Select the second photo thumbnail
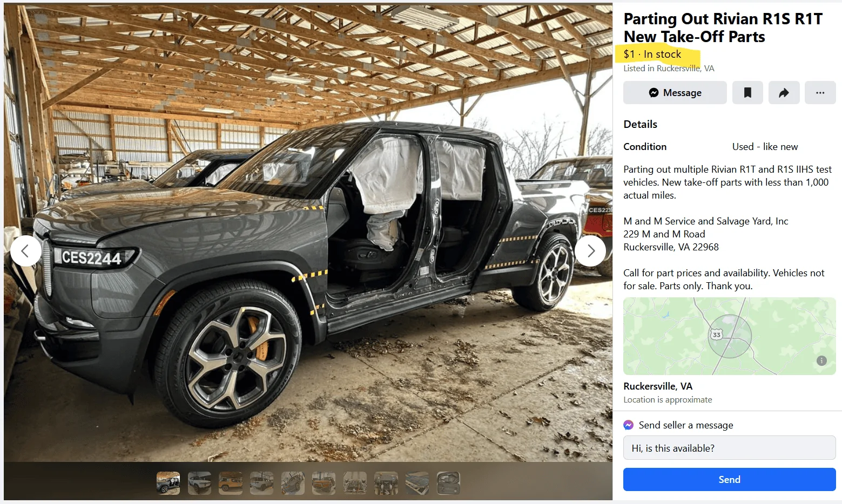Screen dimensions: 842x504 pyautogui.click(x=199, y=483)
